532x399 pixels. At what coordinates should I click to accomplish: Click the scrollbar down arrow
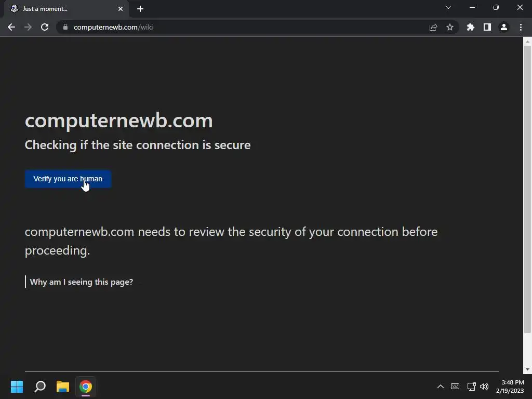tap(527, 369)
